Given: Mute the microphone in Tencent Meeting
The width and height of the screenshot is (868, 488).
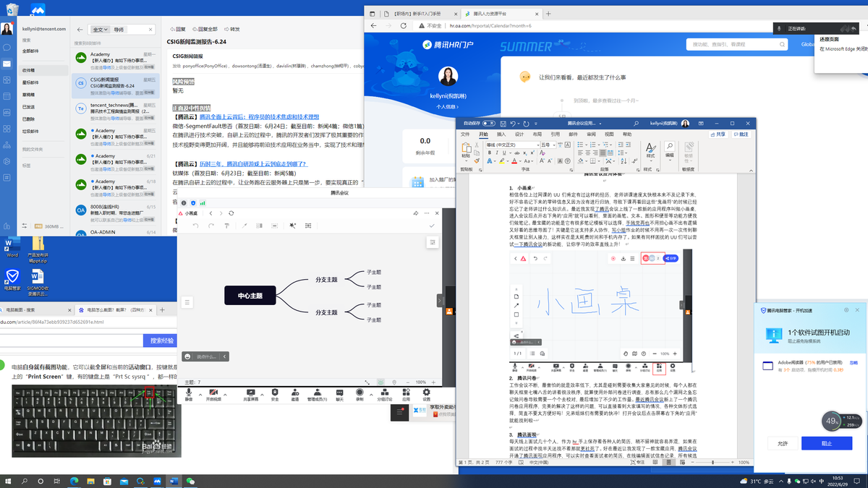Looking at the screenshot, I should (x=189, y=395).
